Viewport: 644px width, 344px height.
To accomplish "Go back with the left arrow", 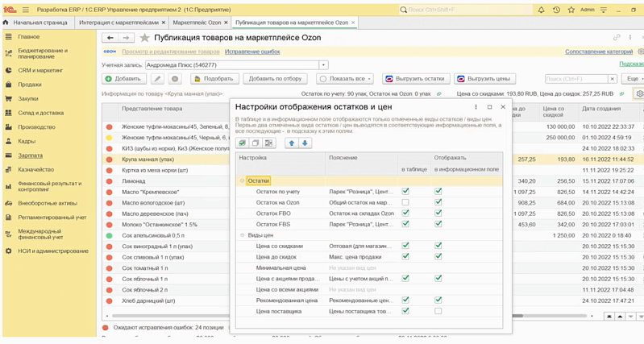I will point(110,38).
